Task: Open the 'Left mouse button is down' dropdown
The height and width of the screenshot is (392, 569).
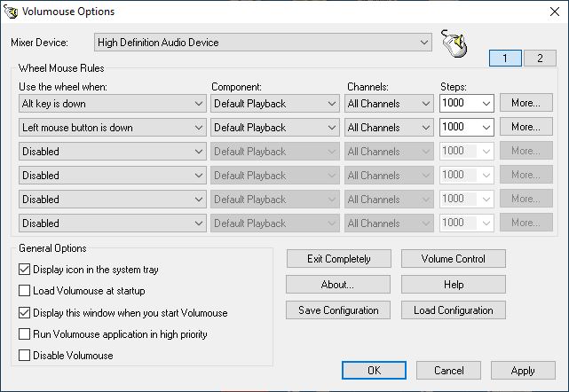Action: tap(113, 128)
